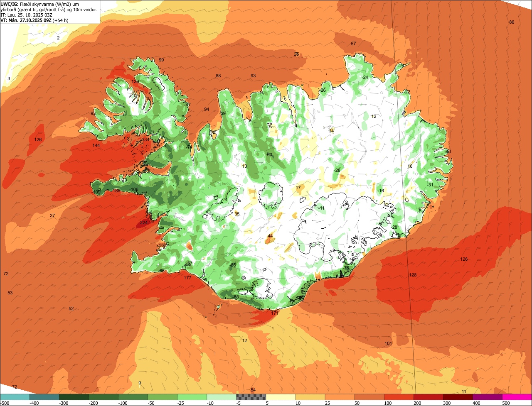The width and height of the screenshot is (532, 406).
Task: Click the map value 101 in the southeast sea
Action: tap(388, 344)
